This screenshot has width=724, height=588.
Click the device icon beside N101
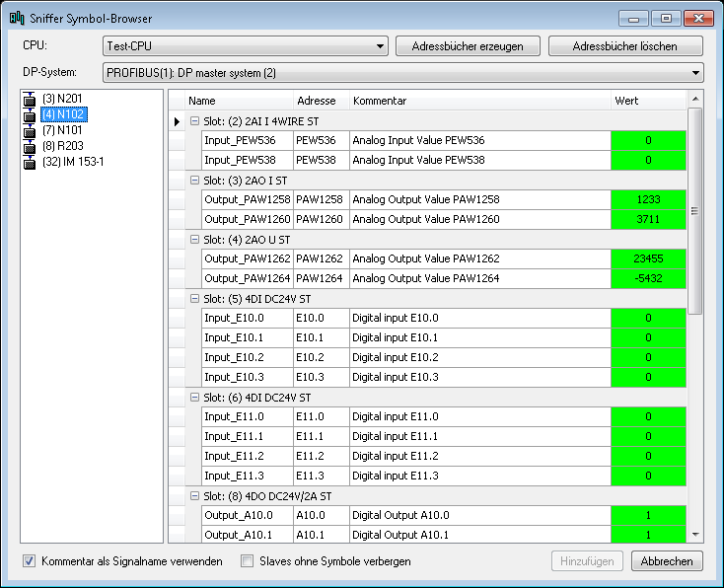[31, 130]
